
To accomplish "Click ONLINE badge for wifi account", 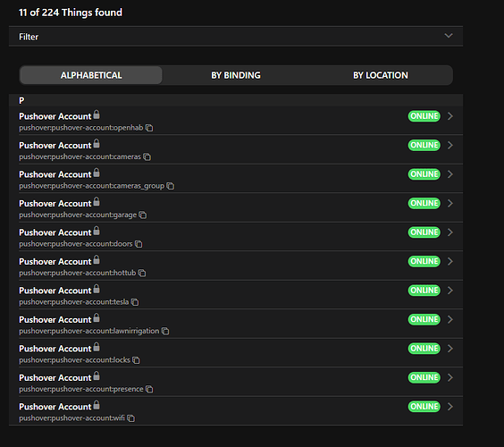I will tap(424, 407).
